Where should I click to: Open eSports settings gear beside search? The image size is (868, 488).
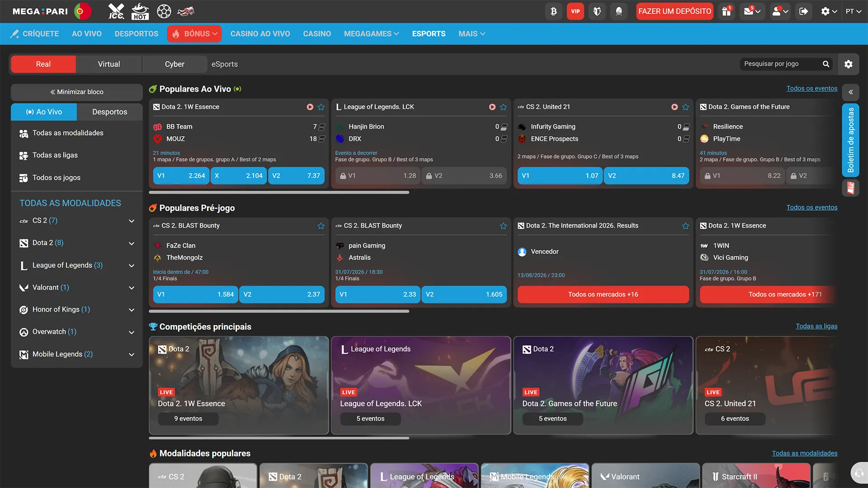[x=848, y=64]
